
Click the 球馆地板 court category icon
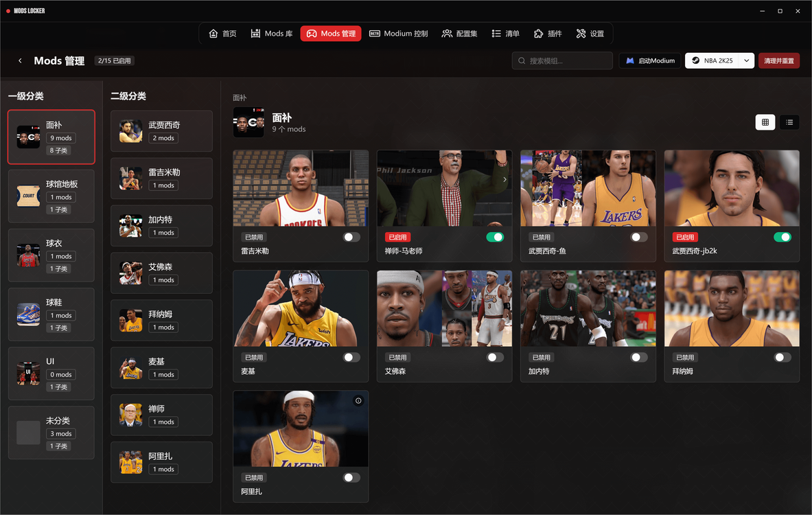point(28,196)
